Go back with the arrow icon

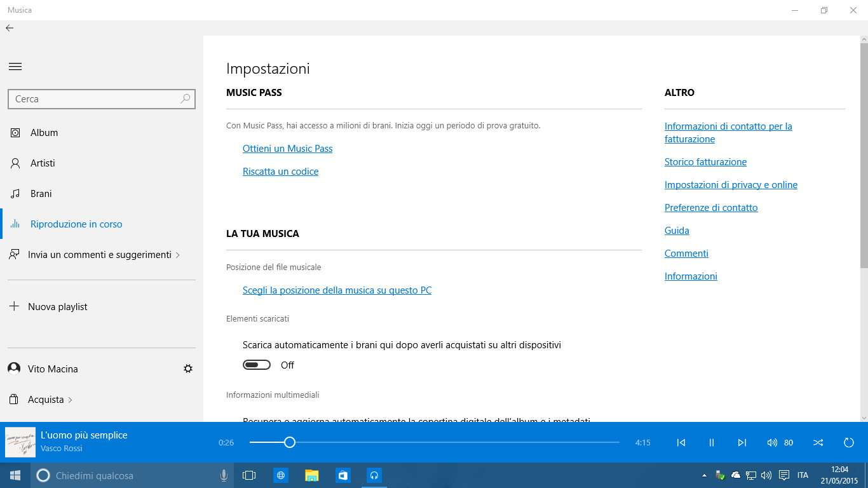(10, 28)
